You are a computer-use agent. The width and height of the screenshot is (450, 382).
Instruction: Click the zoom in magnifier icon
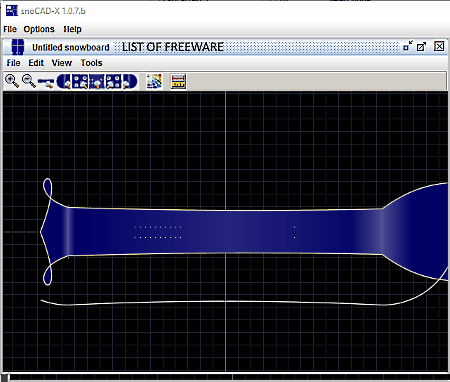[x=12, y=81]
